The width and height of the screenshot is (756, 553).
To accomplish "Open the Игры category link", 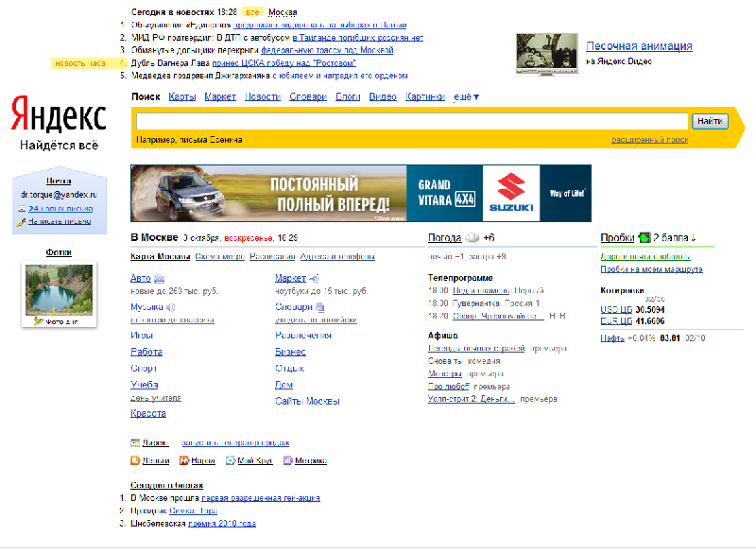I will click(x=142, y=335).
